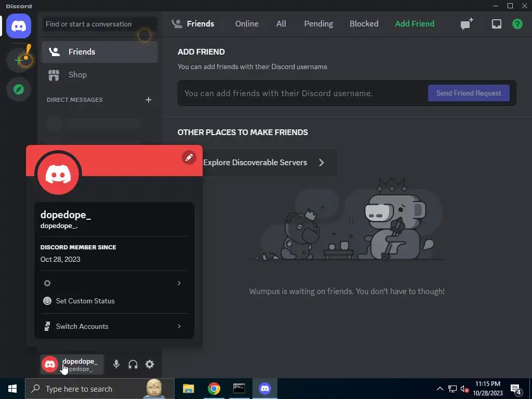Open Google Chrome from the taskbar
The image size is (532, 399).
click(x=214, y=389)
